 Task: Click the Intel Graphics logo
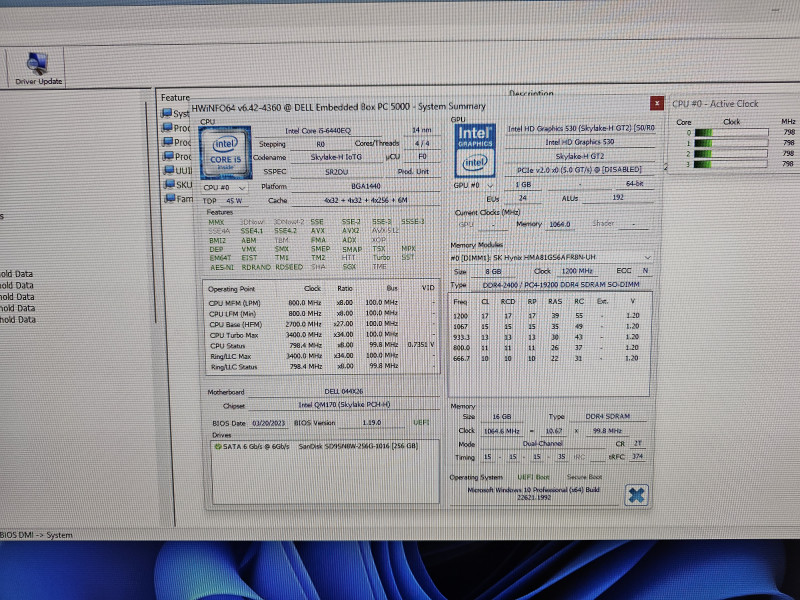tap(474, 150)
